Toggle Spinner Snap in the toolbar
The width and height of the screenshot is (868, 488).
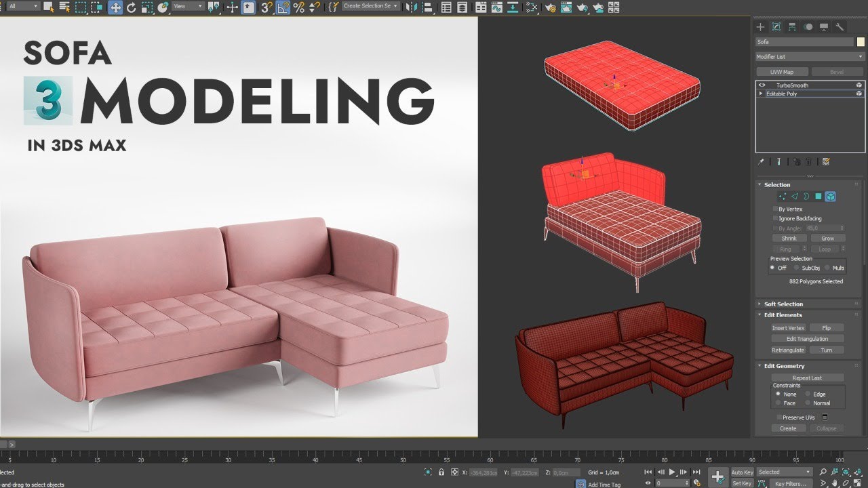tap(315, 7)
